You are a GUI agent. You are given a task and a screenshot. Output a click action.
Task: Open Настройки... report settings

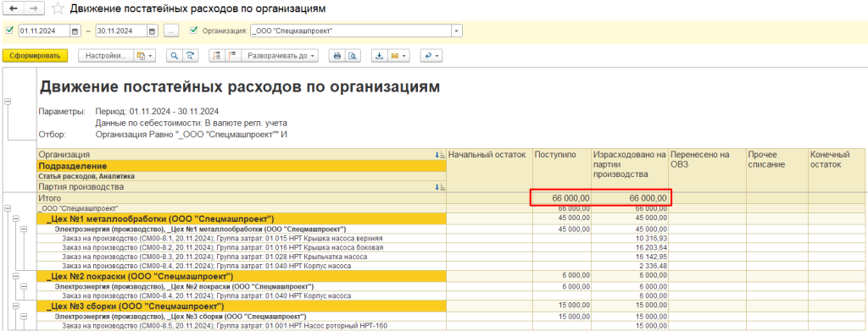(106, 56)
